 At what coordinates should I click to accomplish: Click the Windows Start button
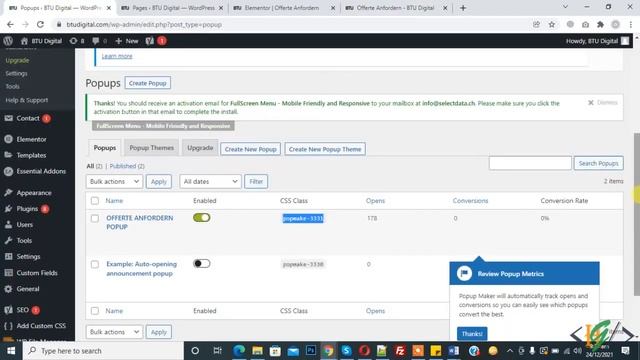coord(11,351)
